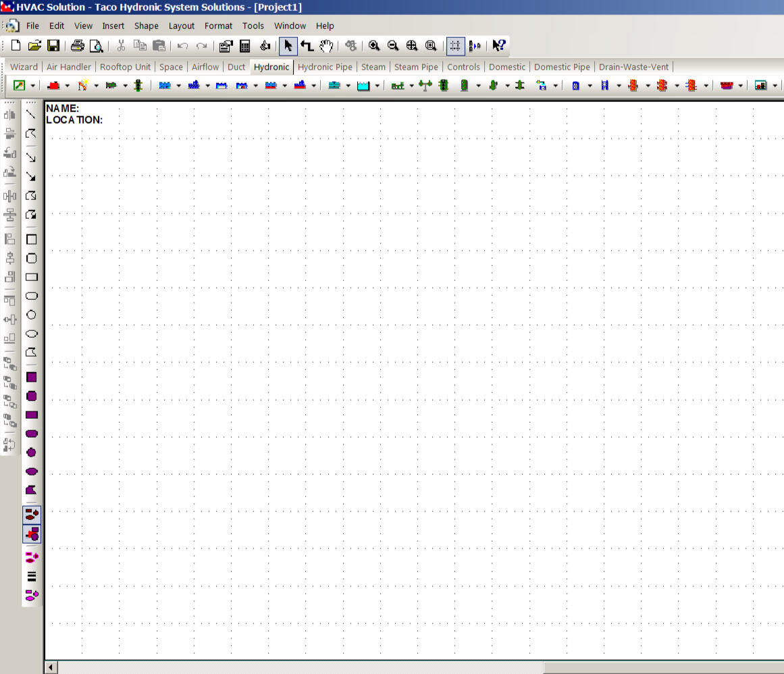Toggle the snap spacing button next to the grid icon
The width and height of the screenshot is (784, 674).
pos(475,46)
